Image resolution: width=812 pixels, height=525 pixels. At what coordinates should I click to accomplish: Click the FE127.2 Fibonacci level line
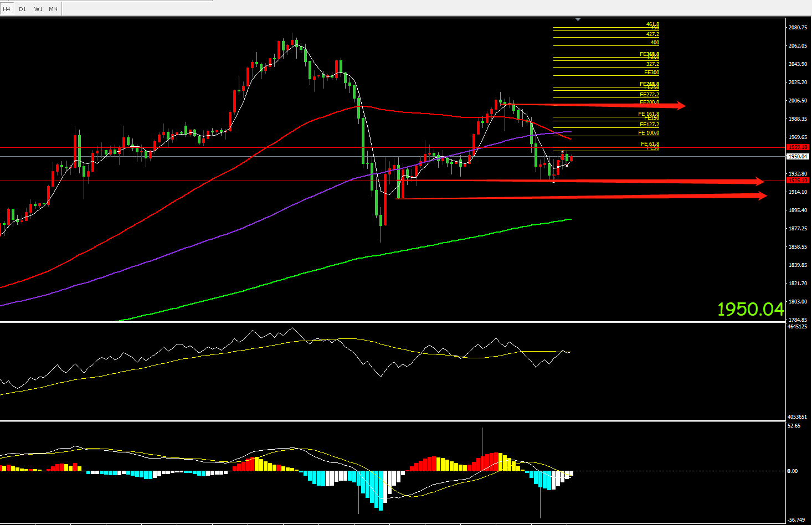[x=606, y=127]
